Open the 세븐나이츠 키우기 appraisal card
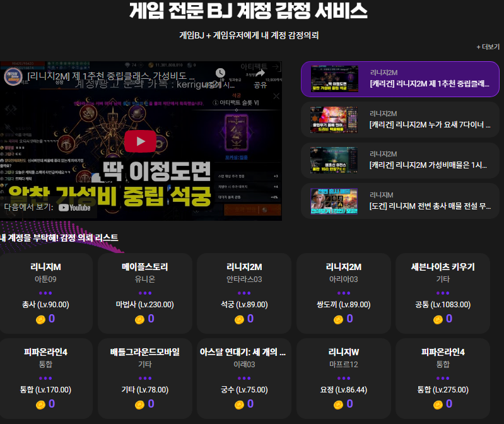This screenshot has height=424, width=504. pyautogui.click(x=443, y=293)
